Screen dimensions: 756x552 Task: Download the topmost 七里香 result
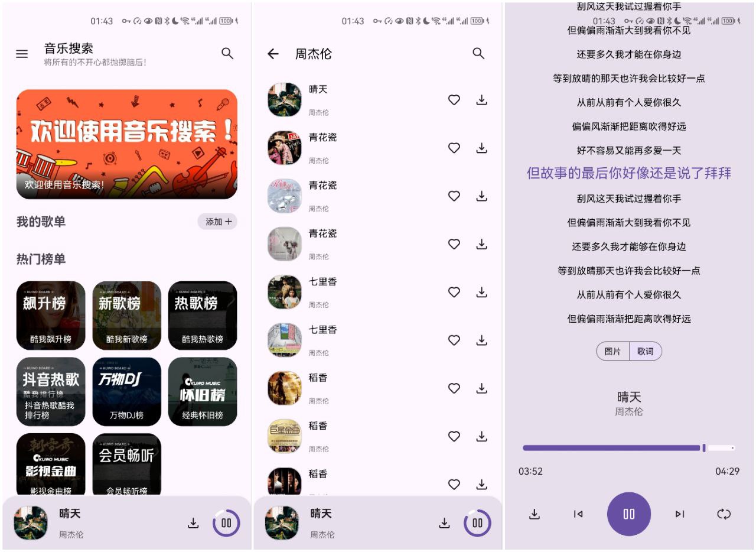coord(482,292)
